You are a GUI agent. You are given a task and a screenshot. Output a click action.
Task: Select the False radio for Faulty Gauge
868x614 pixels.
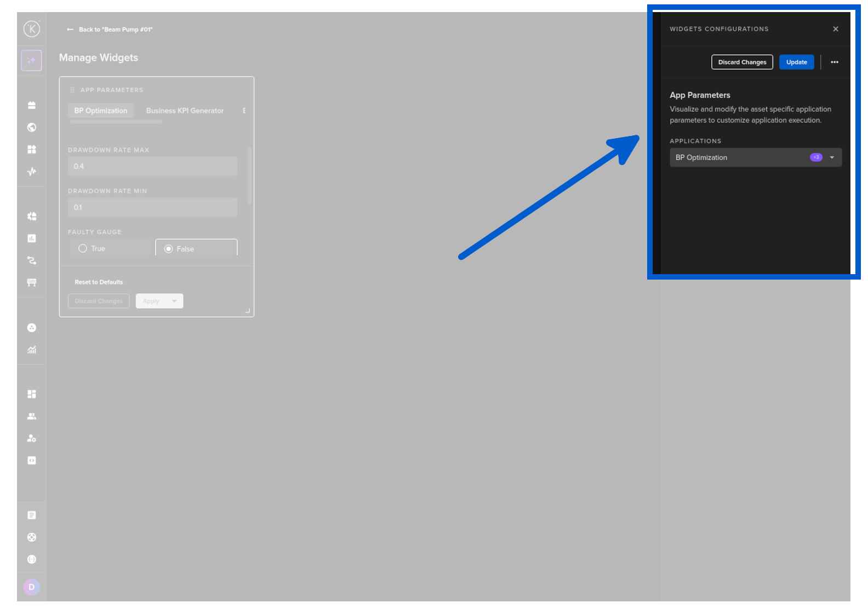tap(169, 249)
